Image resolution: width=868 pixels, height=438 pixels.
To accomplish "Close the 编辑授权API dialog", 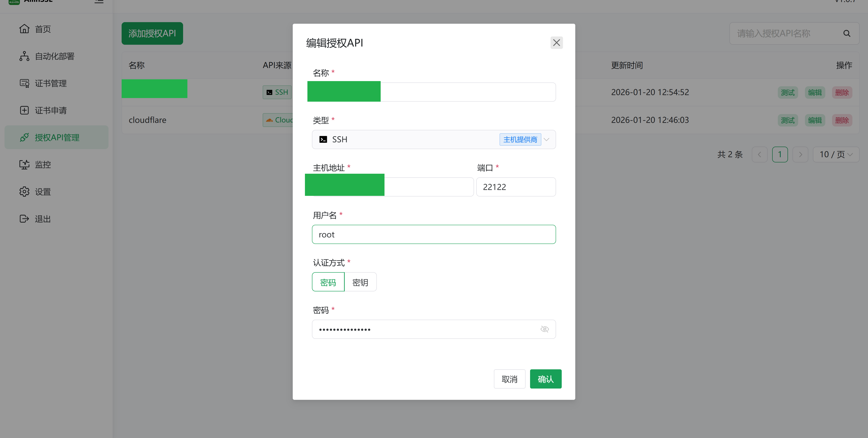I will [x=556, y=43].
